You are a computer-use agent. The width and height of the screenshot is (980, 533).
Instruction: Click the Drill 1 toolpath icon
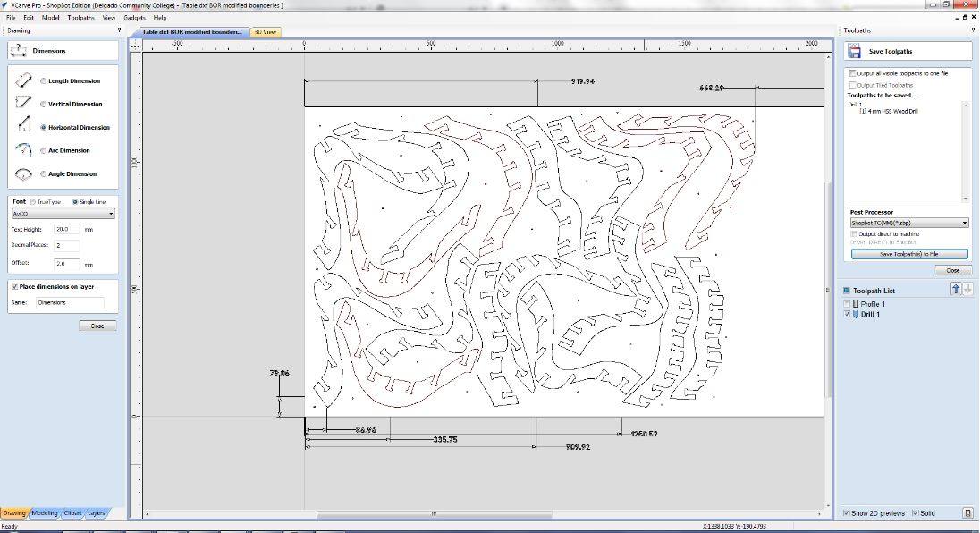856,314
